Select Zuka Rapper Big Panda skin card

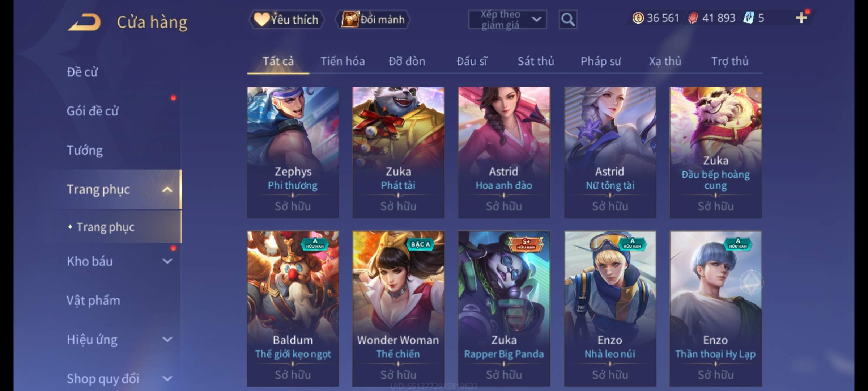504,309
